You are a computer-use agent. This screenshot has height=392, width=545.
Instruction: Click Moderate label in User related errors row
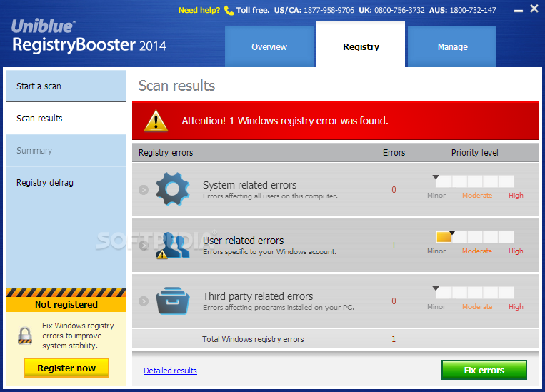(x=477, y=251)
